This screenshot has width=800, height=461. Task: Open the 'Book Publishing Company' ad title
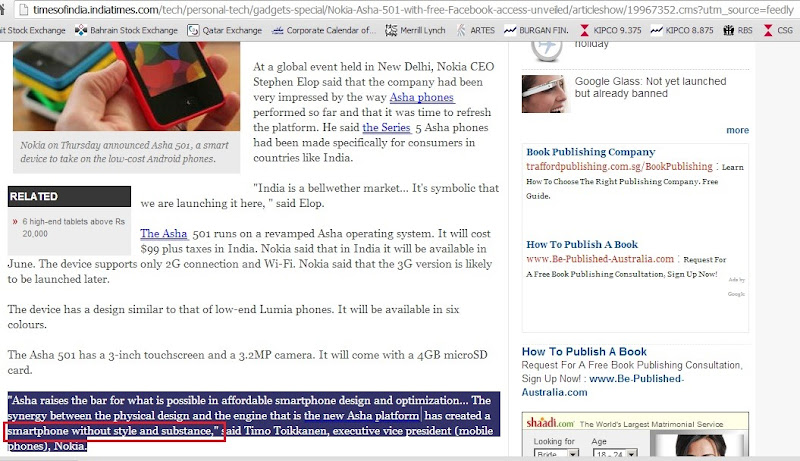click(x=591, y=152)
